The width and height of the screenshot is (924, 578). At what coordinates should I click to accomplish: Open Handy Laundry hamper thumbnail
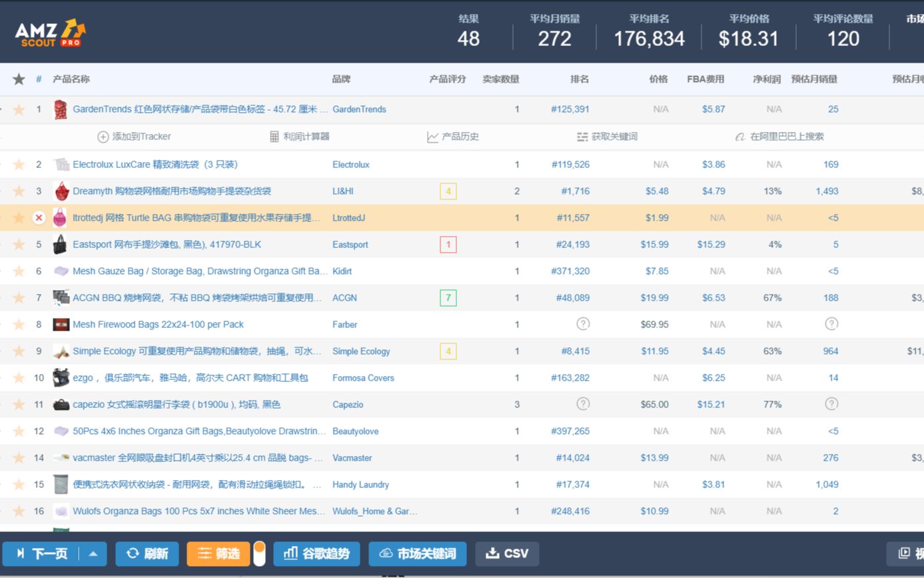61,485
